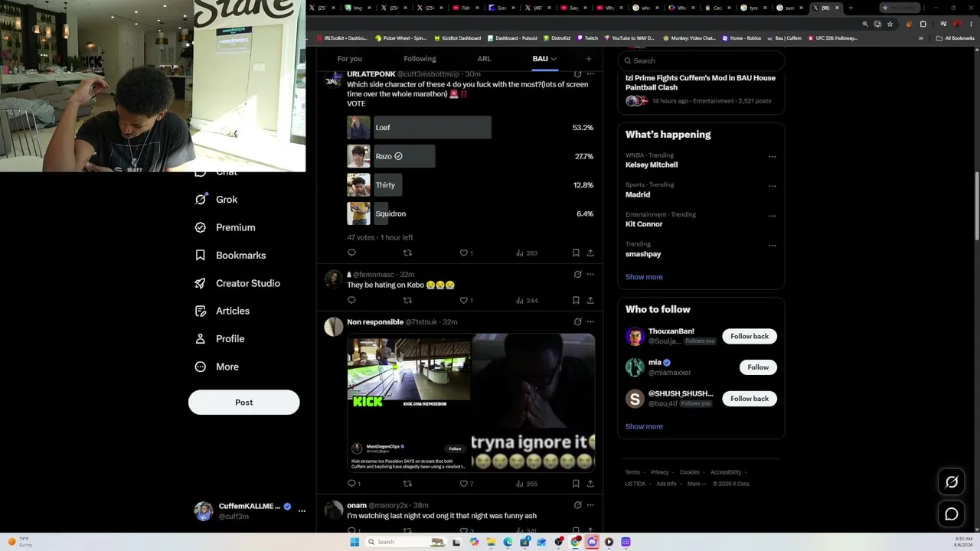Viewport: 980px width, 551px height.
Task: Open the Twitch bookmark in bookmarks bar
Action: coord(587,38)
